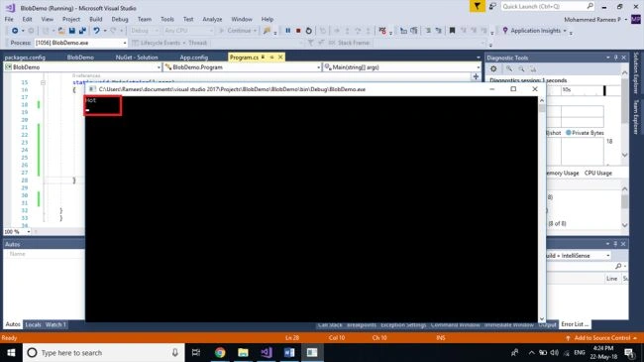The width and height of the screenshot is (644, 362).
Task: Click the bookmark toolbar icon
Action: click(x=452, y=31)
